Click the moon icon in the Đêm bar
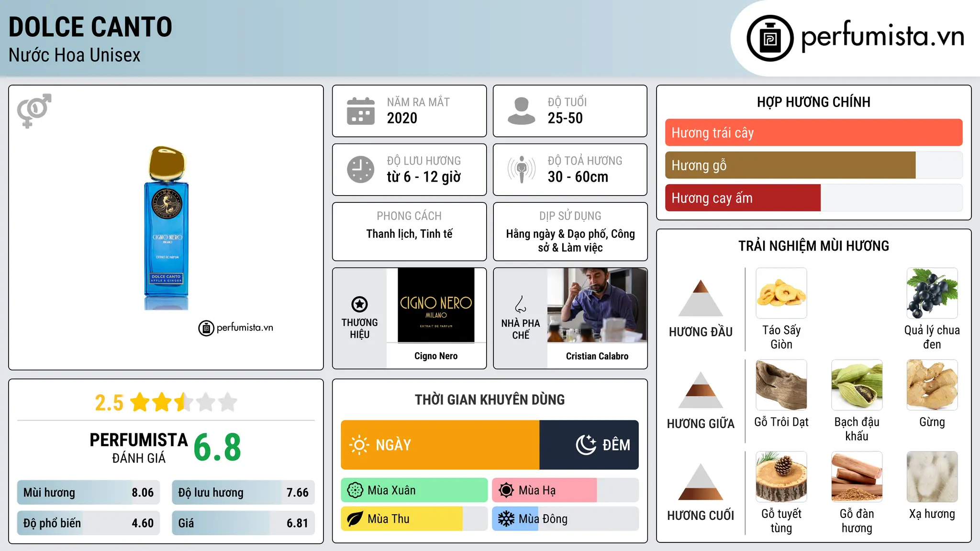The image size is (980, 551). click(x=586, y=445)
